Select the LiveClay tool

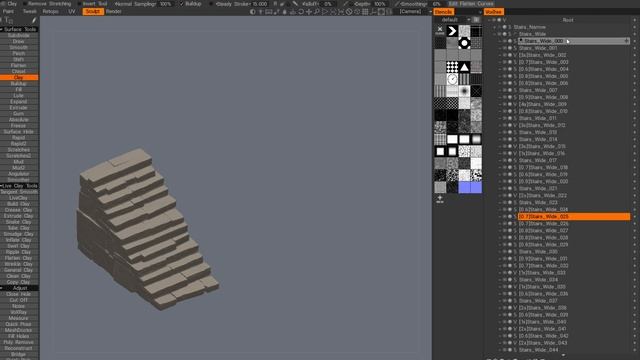coord(19,198)
